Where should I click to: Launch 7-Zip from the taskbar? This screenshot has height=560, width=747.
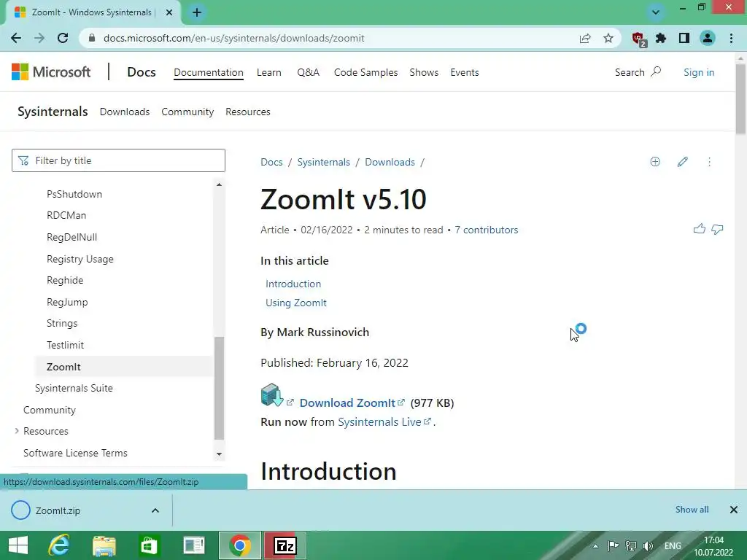tap(285, 545)
